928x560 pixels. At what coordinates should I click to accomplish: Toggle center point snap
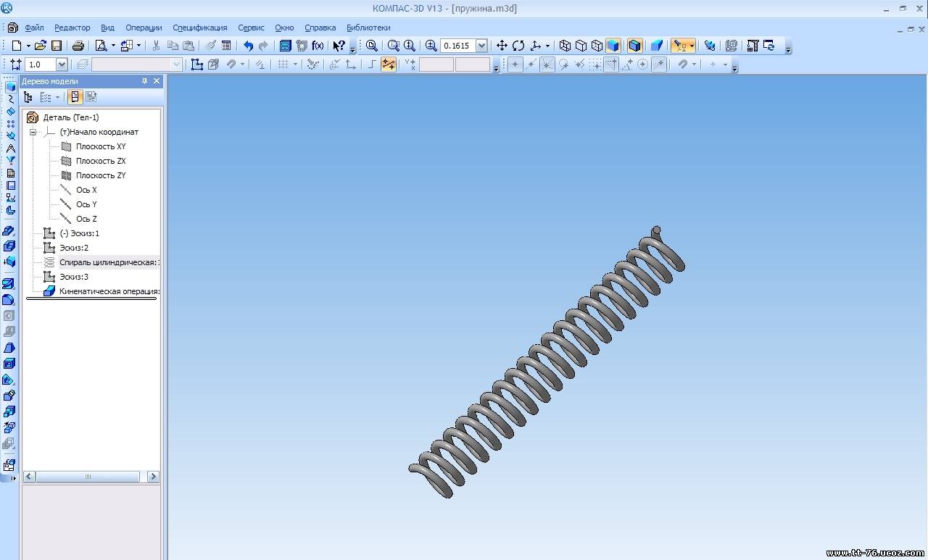tap(643, 64)
